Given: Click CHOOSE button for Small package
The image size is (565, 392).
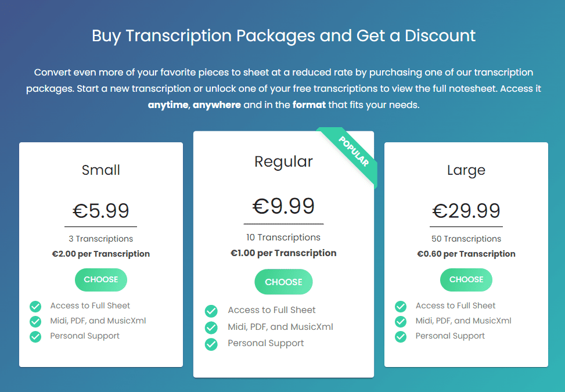Looking at the screenshot, I should [x=101, y=279].
